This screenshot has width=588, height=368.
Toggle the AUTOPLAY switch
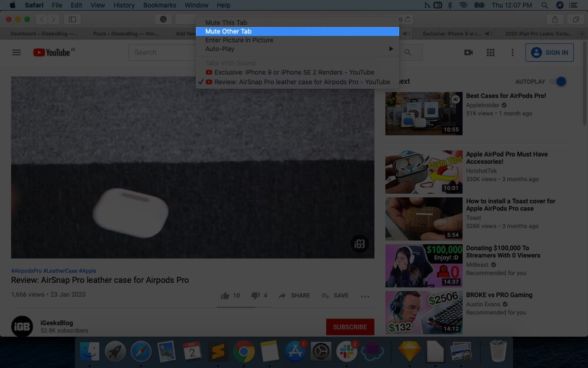tap(560, 81)
